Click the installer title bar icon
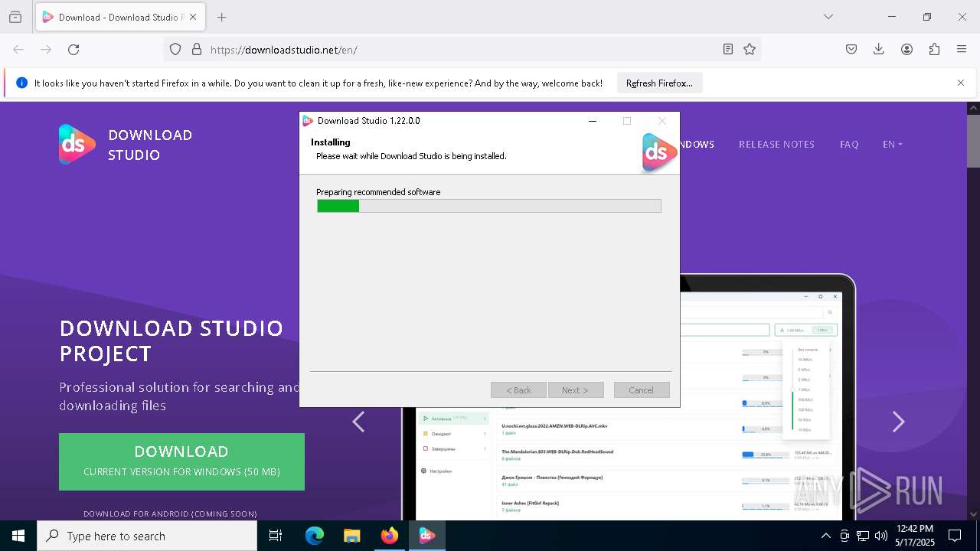Viewport: 980px width, 551px height. click(308, 121)
